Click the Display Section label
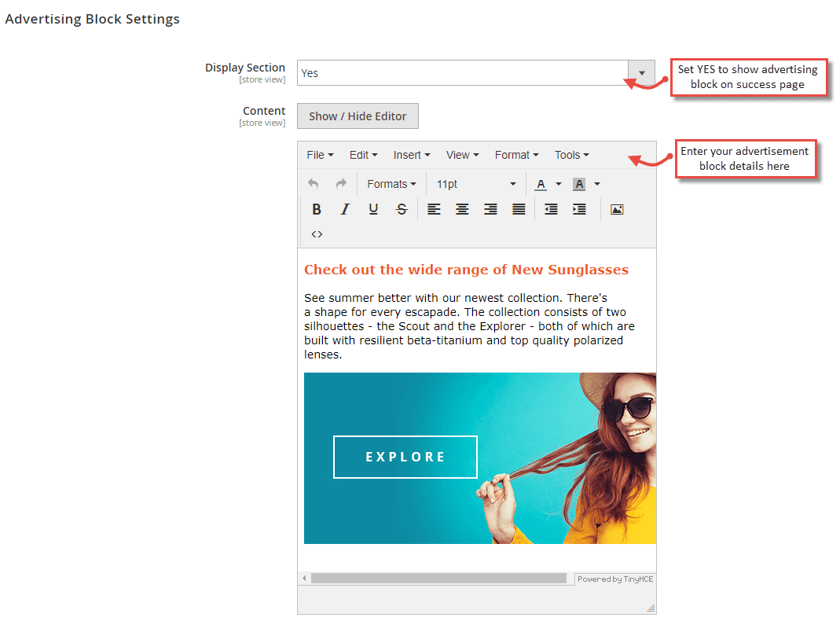This screenshot has width=840, height=621. tap(245, 68)
